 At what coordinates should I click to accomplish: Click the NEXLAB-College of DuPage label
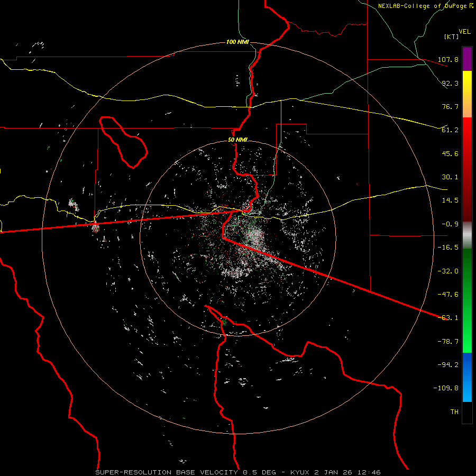pos(423,6)
